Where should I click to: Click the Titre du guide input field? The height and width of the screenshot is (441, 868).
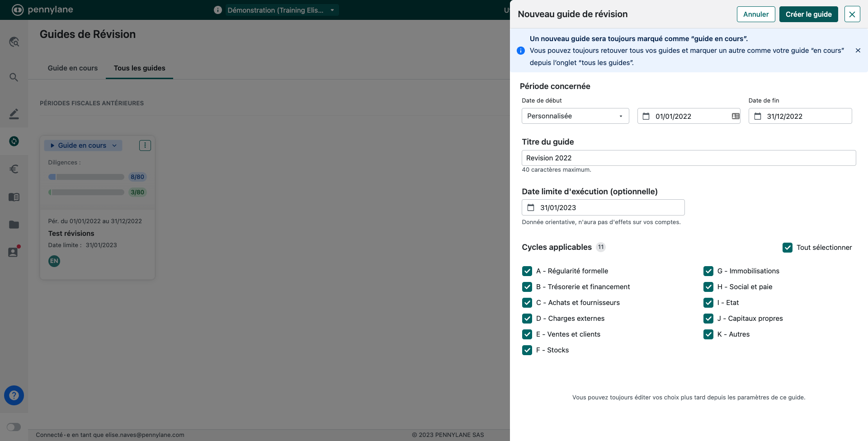689,158
